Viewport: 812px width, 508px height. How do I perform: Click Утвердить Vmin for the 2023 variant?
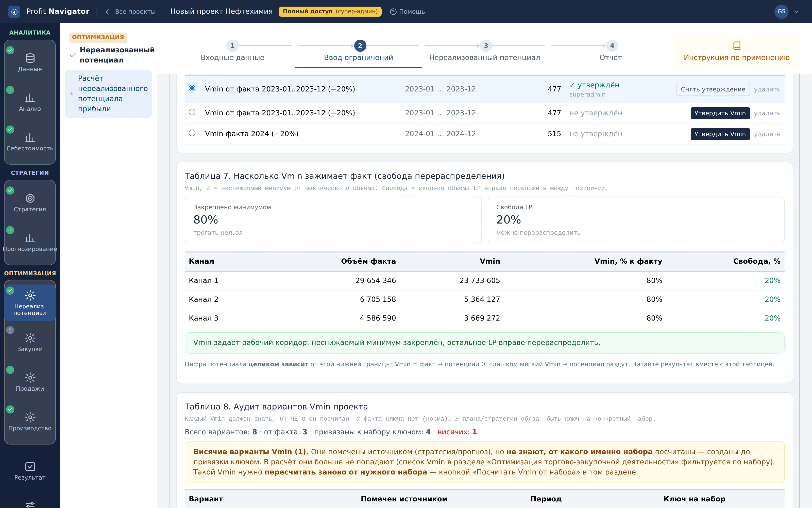(720, 113)
